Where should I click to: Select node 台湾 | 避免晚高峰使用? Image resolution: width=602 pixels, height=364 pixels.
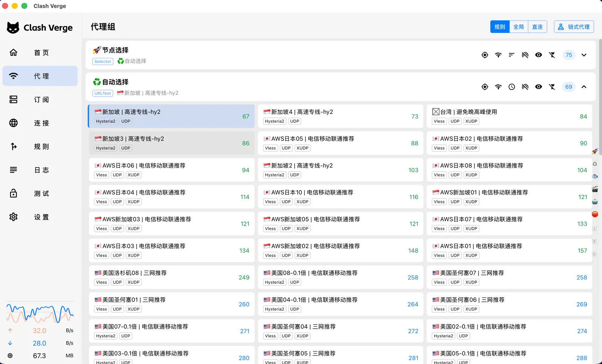pos(509,116)
